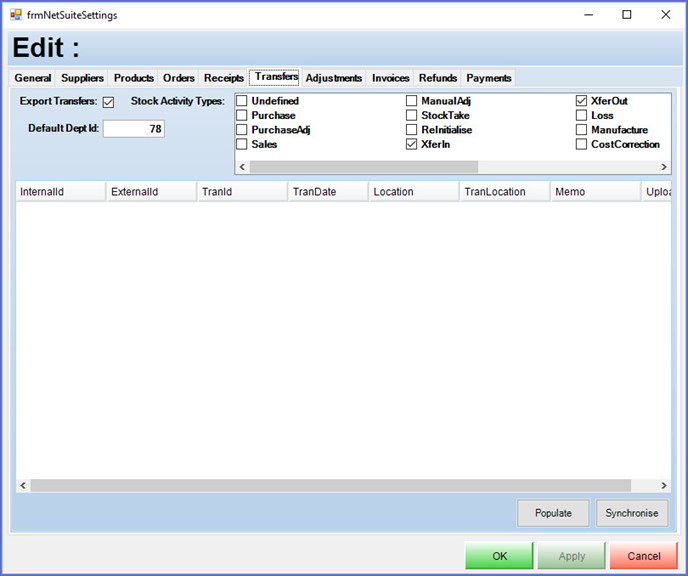Screen dimensions: 688x576
Task: Confirm with the green OK button
Action: coord(499,556)
